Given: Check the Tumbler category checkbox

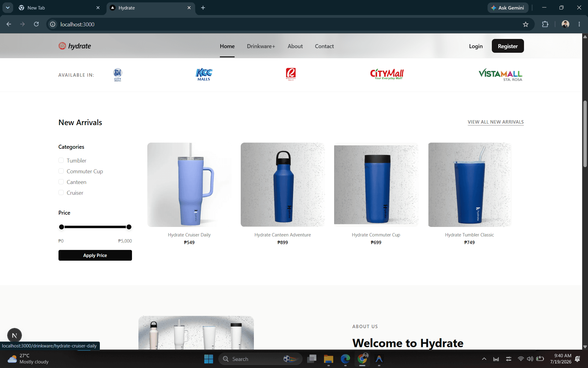Looking at the screenshot, I should [x=61, y=160].
